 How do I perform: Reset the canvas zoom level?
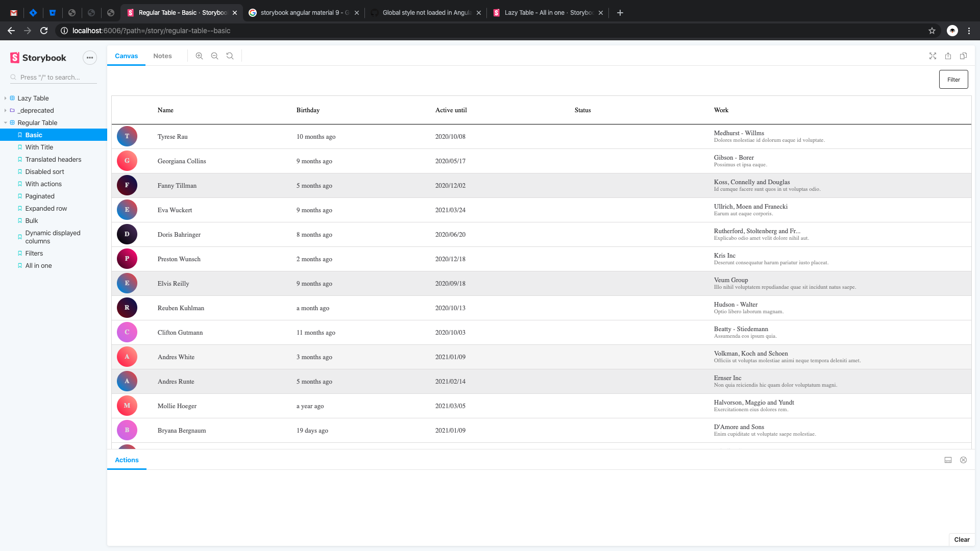(230, 56)
